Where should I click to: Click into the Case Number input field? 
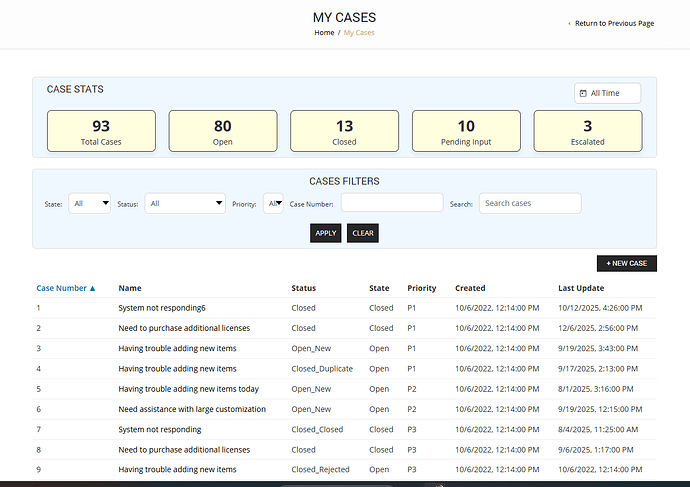coord(391,203)
